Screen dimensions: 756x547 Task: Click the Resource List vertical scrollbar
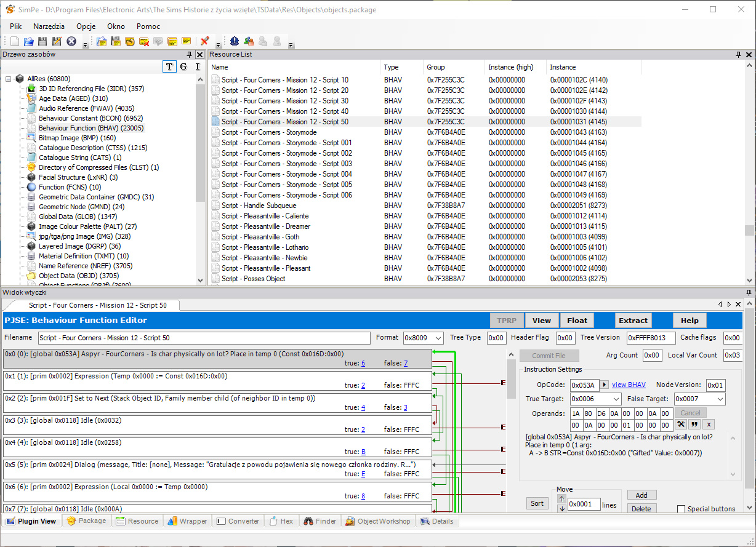[x=749, y=172]
